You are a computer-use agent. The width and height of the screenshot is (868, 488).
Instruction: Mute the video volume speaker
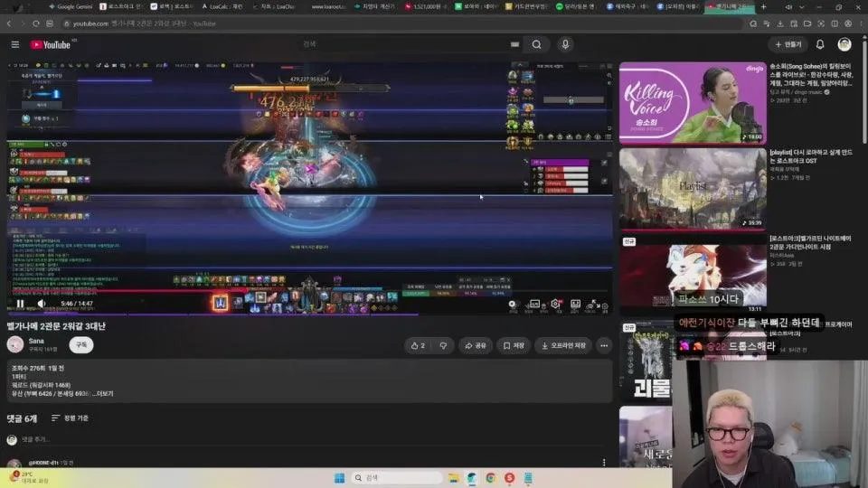[42, 304]
